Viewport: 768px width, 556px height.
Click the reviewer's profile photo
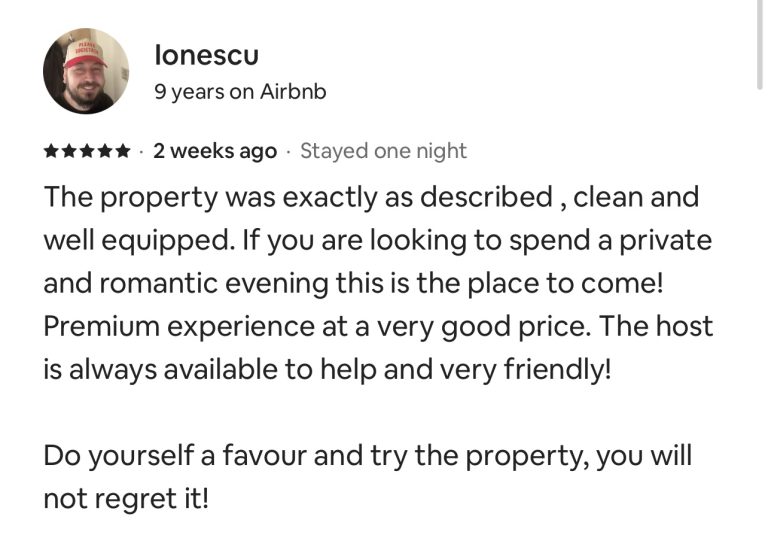pos(85,71)
